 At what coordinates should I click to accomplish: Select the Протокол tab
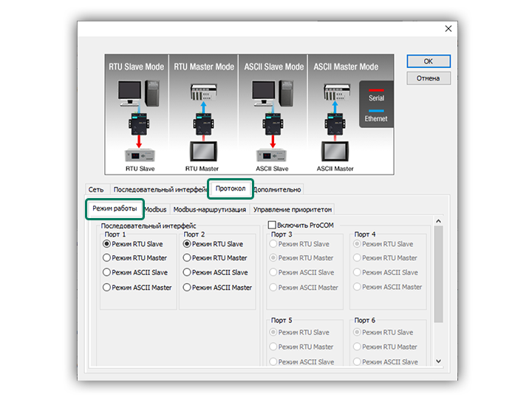coord(230,188)
